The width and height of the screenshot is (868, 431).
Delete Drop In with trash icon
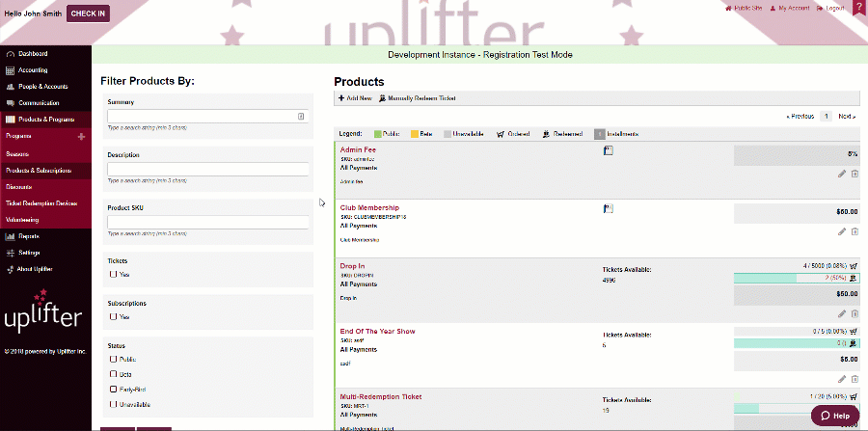(x=854, y=313)
